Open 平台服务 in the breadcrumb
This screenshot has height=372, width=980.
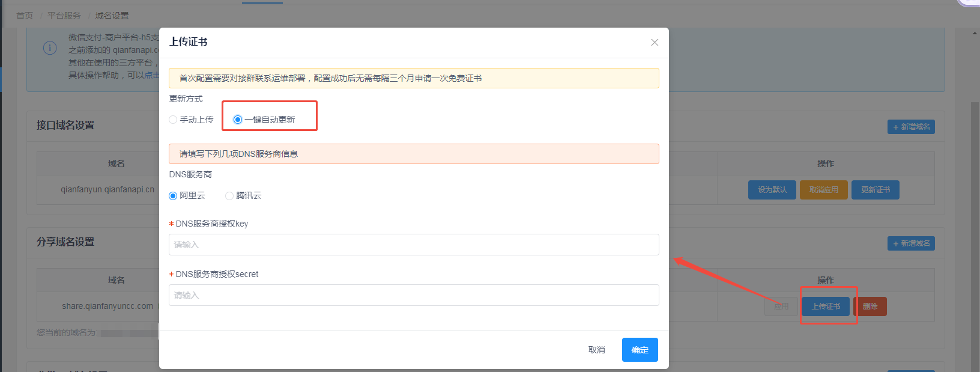coord(64,16)
